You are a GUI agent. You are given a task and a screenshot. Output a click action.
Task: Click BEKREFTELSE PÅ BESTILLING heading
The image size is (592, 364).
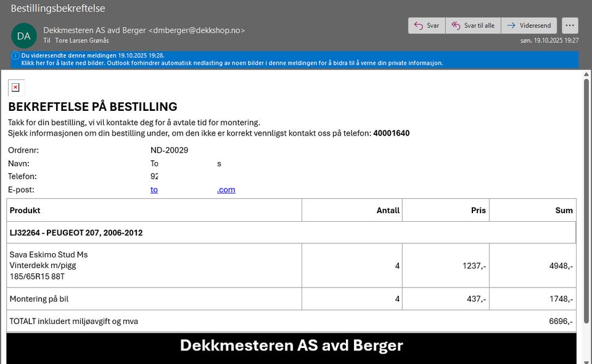[92, 107]
